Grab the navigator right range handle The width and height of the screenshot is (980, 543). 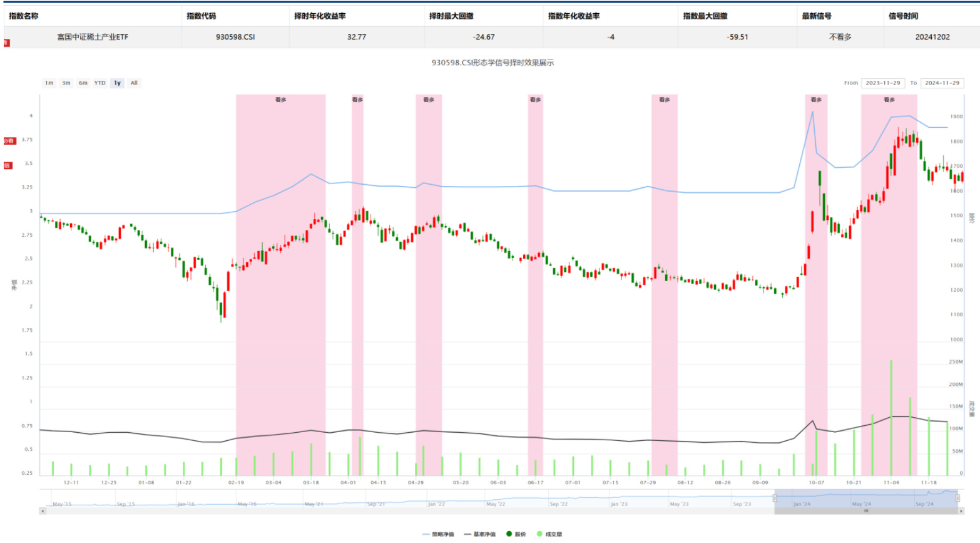957,499
